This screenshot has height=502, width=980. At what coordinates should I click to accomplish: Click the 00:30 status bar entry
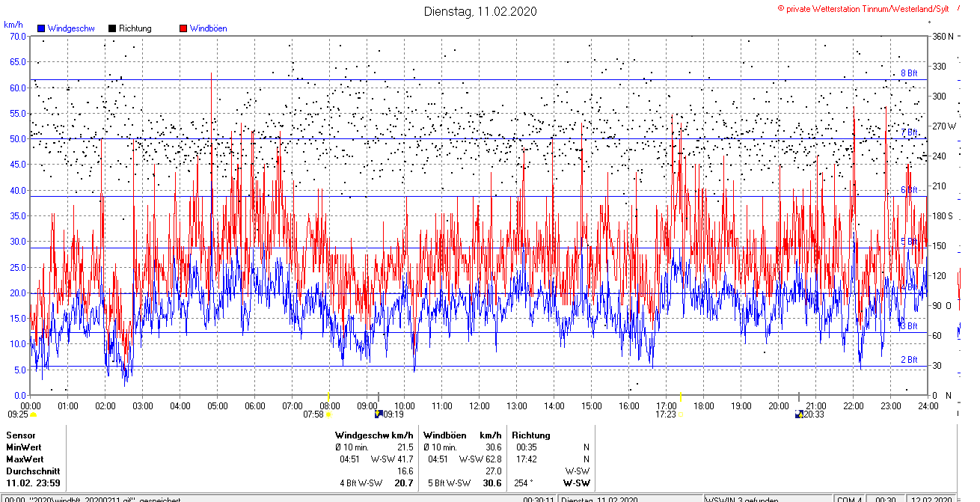(x=886, y=499)
